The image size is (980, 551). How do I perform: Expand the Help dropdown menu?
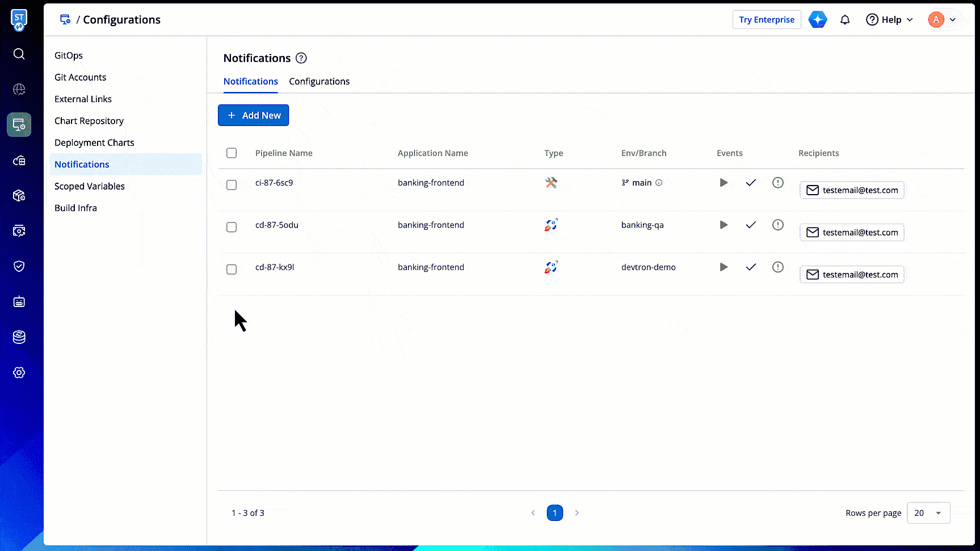pos(890,20)
